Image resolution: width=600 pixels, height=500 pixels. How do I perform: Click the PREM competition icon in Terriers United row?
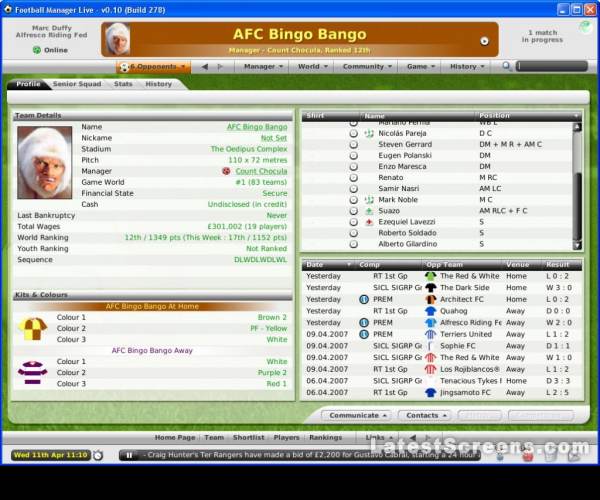click(x=364, y=334)
